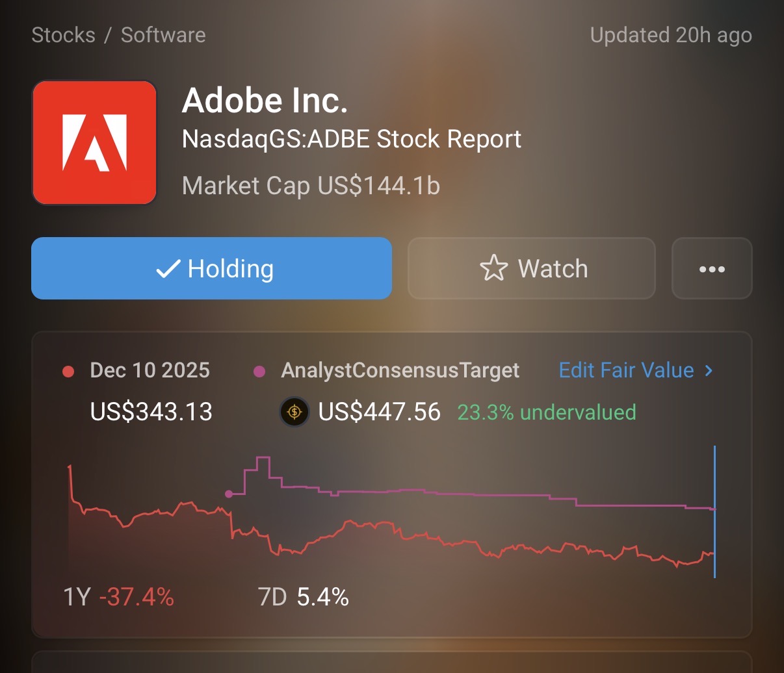
Task: Click the red dot beside Dec 10 2025
Action: (x=68, y=372)
